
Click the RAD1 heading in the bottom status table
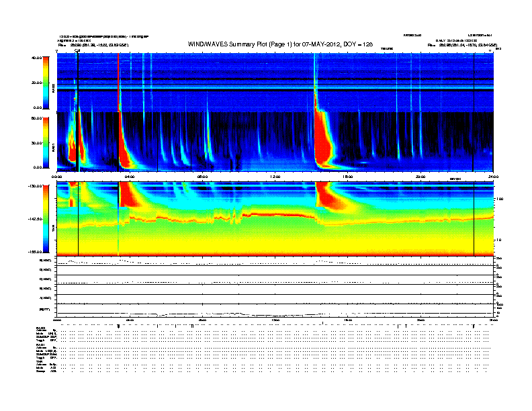click(40, 345)
